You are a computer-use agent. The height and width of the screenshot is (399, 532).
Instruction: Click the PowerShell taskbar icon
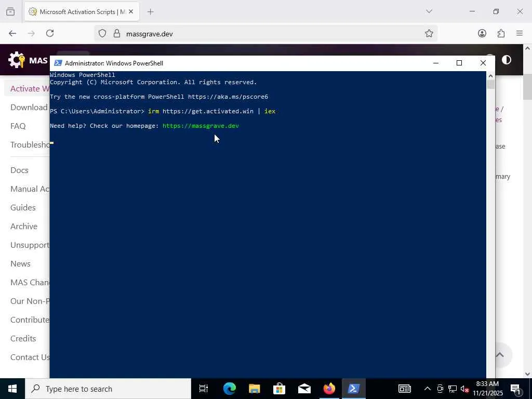pyautogui.click(x=353, y=389)
